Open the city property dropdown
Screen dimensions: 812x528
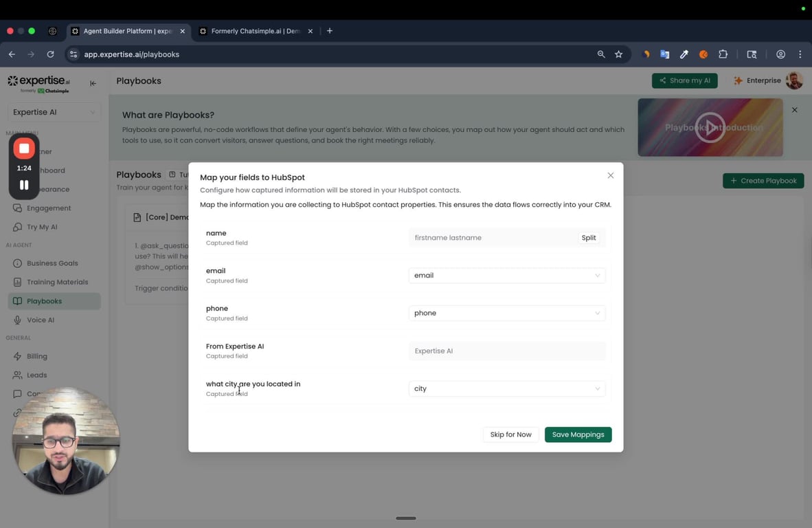[506, 388]
